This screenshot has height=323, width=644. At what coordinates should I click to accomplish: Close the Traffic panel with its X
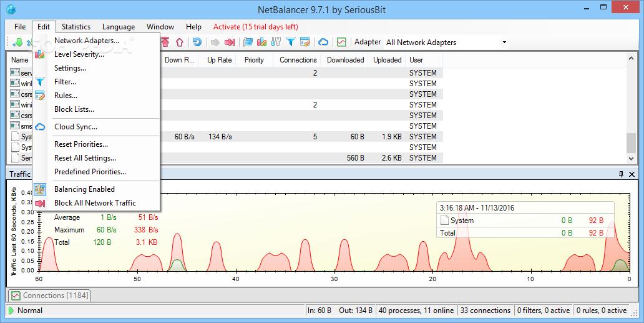(632, 174)
